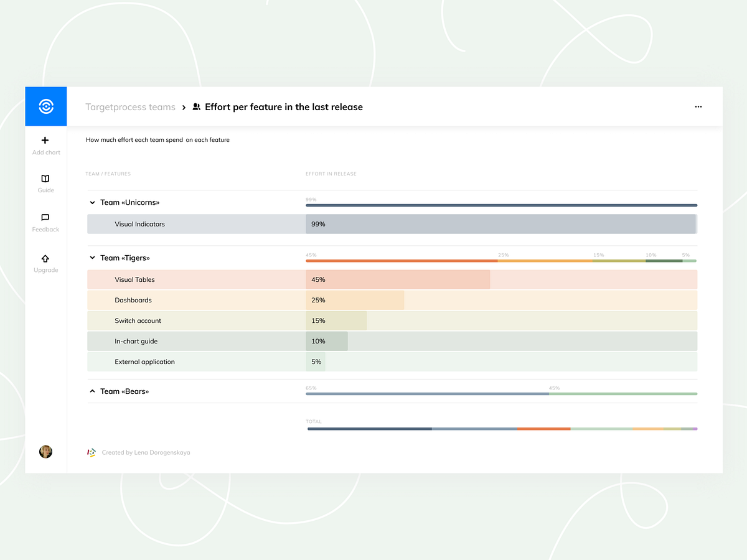Click the Add chart plus icon
Image resolution: width=747 pixels, height=560 pixels.
tap(45, 141)
